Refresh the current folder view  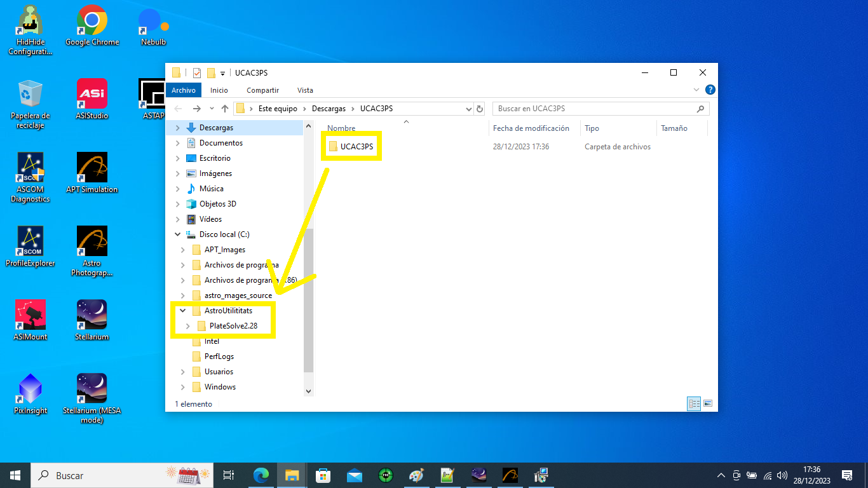coord(480,109)
